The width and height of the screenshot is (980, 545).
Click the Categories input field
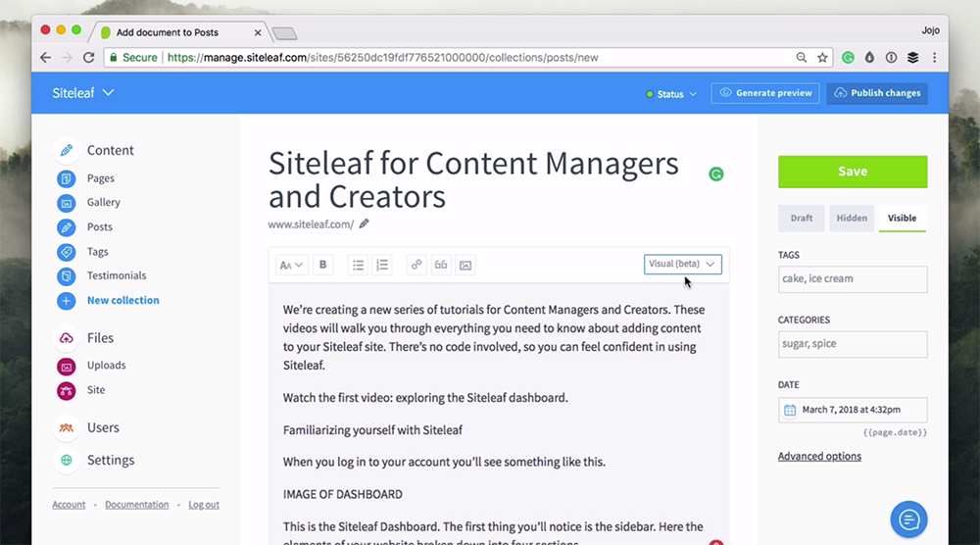click(853, 344)
